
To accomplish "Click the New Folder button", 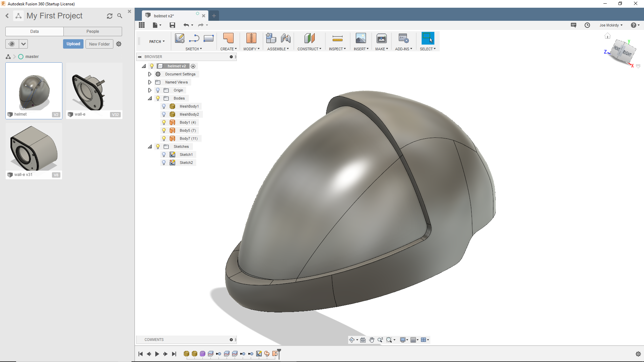I will tap(99, 44).
